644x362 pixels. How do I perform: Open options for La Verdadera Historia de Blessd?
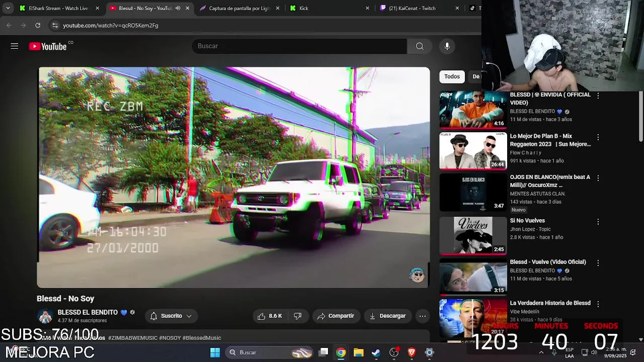(x=598, y=304)
